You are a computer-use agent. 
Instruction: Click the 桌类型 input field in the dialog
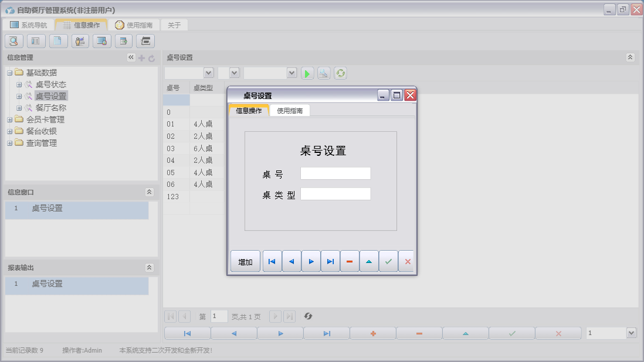(x=335, y=194)
